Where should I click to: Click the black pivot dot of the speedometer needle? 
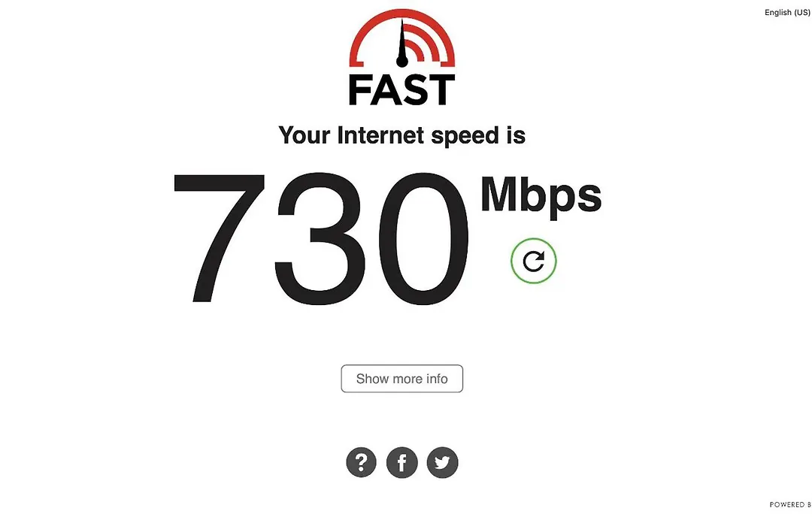(401, 62)
